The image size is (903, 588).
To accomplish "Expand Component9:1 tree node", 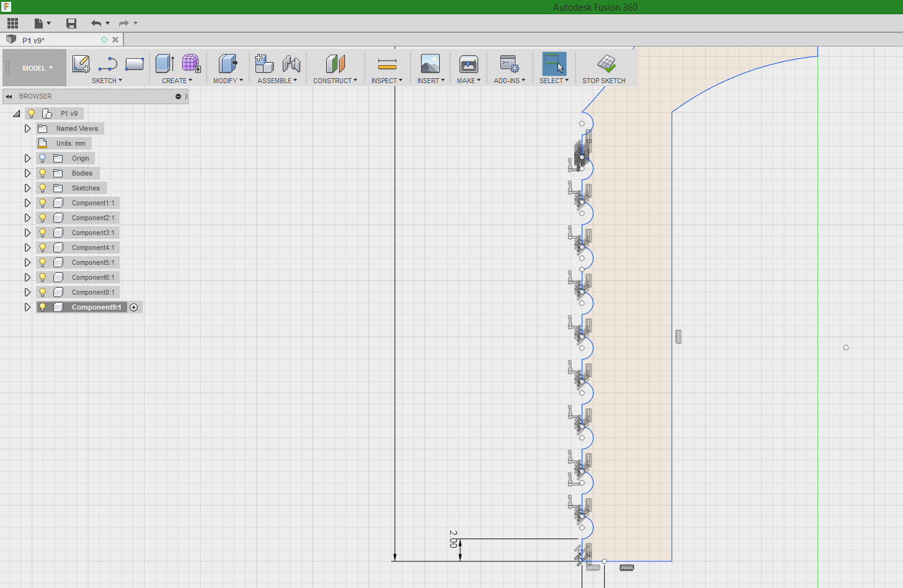I will [27, 307].
